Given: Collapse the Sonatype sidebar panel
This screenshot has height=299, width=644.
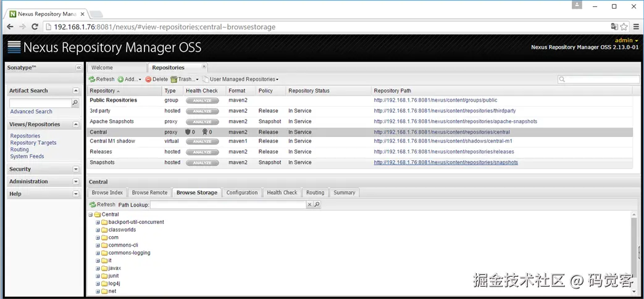Looking at the screenshot, I should (78, 68).
